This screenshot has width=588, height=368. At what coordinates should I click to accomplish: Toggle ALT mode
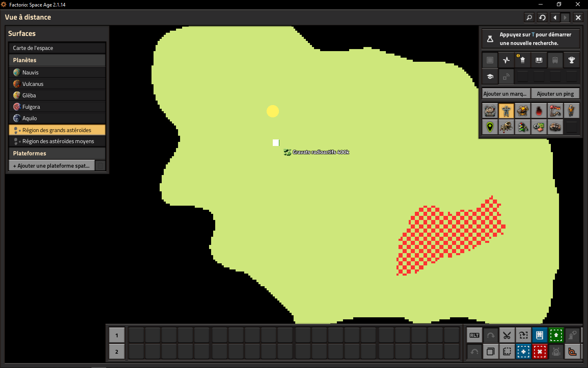[x=474, y=335]
